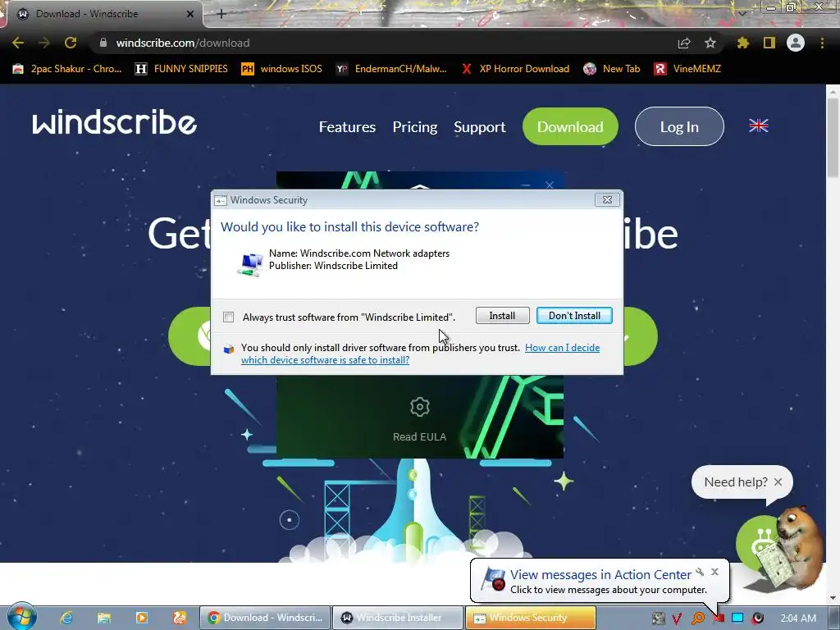Click View messages in Action Center notification
The height and width of the screenshot is (630, 840).
(600, 574)
